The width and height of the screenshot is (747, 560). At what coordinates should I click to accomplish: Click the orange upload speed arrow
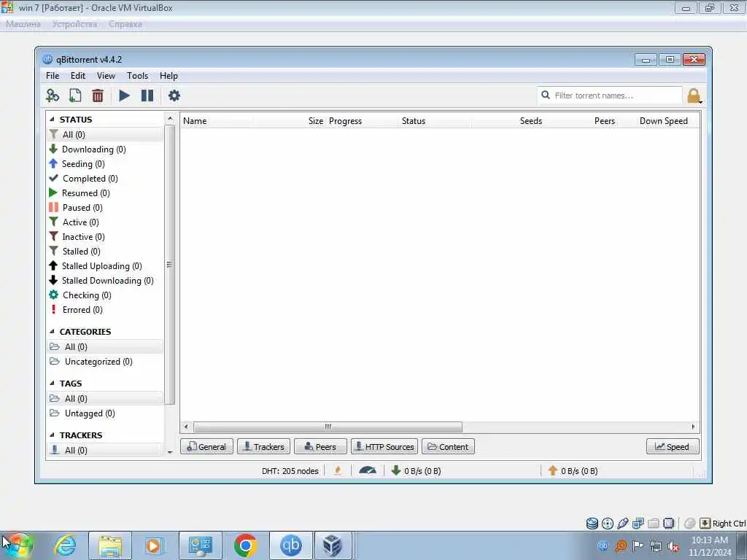coord(553,470)
